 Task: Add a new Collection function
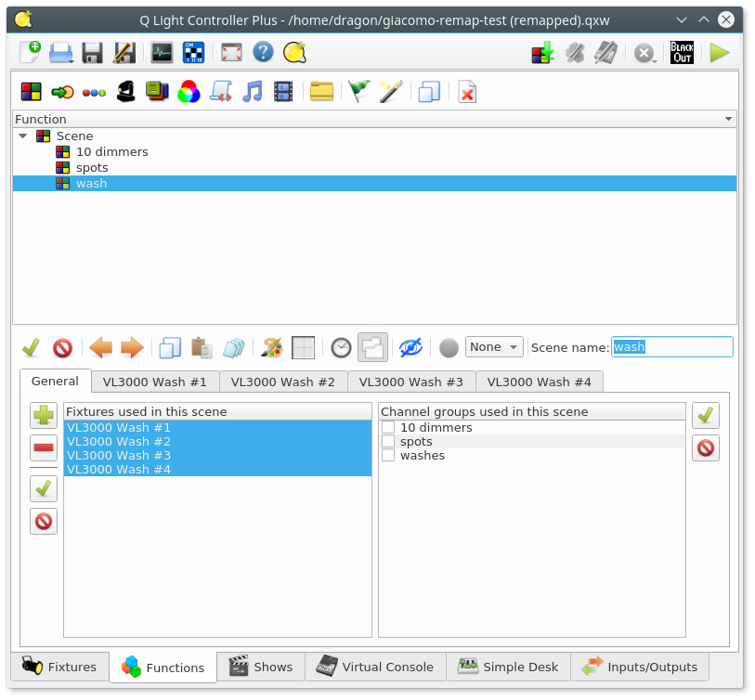[157, 92]
